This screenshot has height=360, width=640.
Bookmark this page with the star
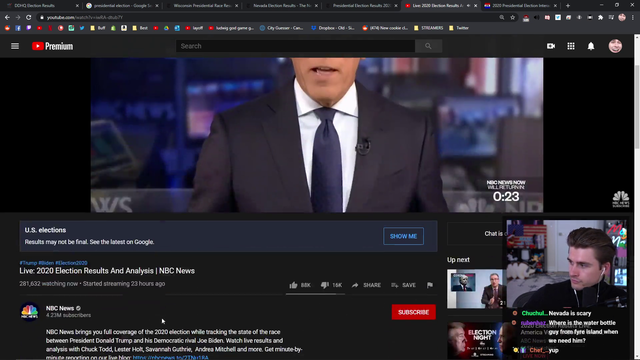pos(513,17)
